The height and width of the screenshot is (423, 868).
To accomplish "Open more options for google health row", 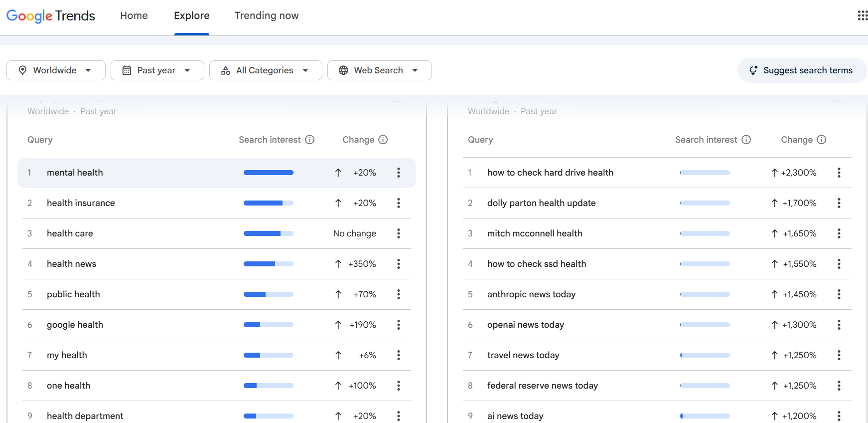I will point(399,325).
